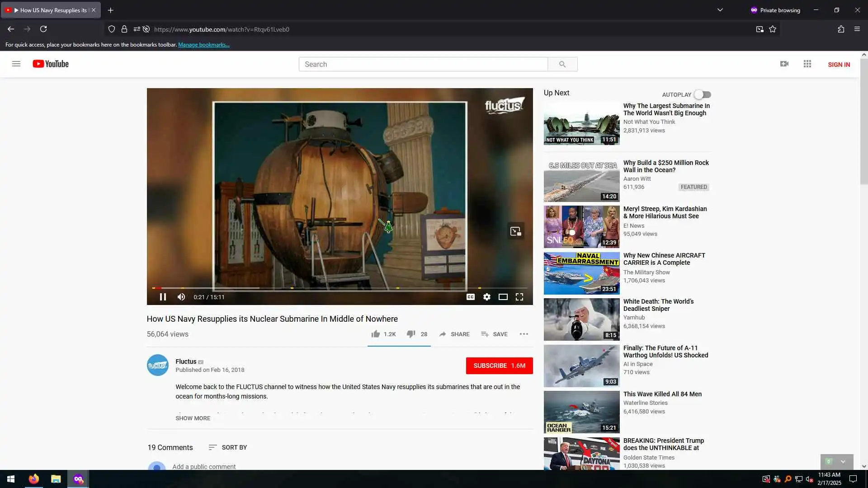Open Firefox application menu
The image size is (868, 488).
click(x=857, y=29)
